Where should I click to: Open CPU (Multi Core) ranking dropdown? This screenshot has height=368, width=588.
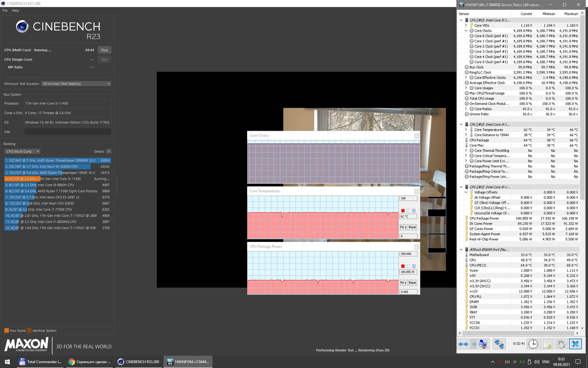23,151
